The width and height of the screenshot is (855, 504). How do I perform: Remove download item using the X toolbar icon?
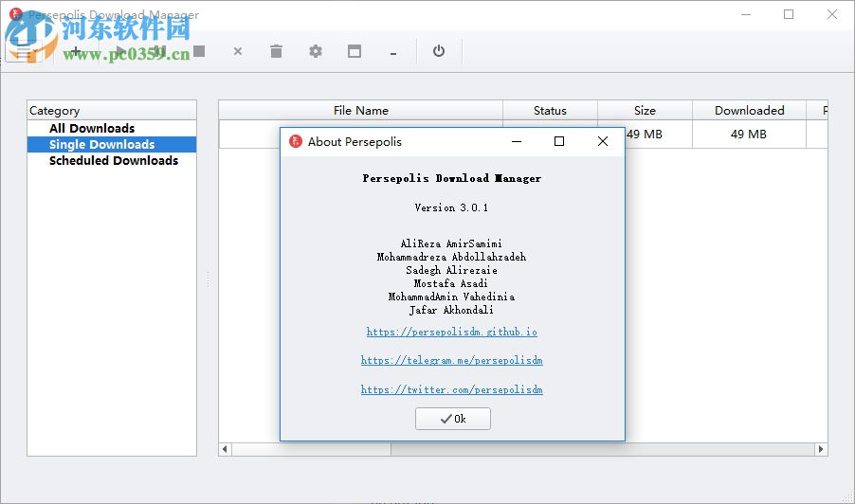point(238,51)
